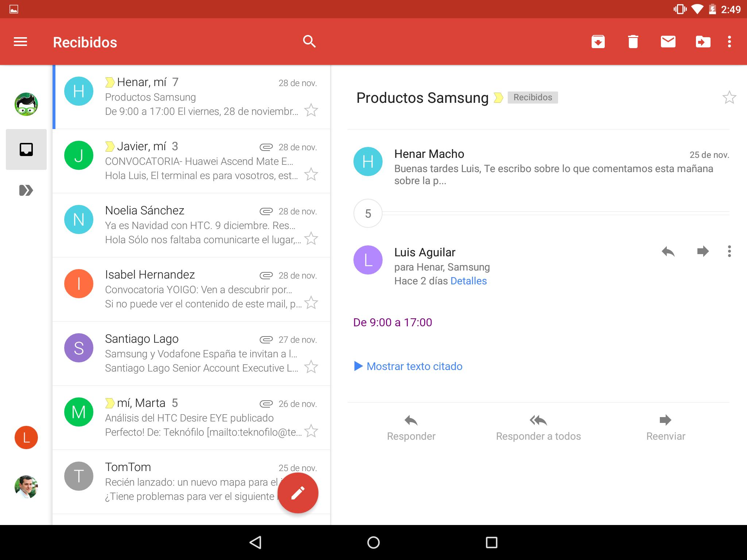Star the Santiago Lago email

[x=311, y=367]
